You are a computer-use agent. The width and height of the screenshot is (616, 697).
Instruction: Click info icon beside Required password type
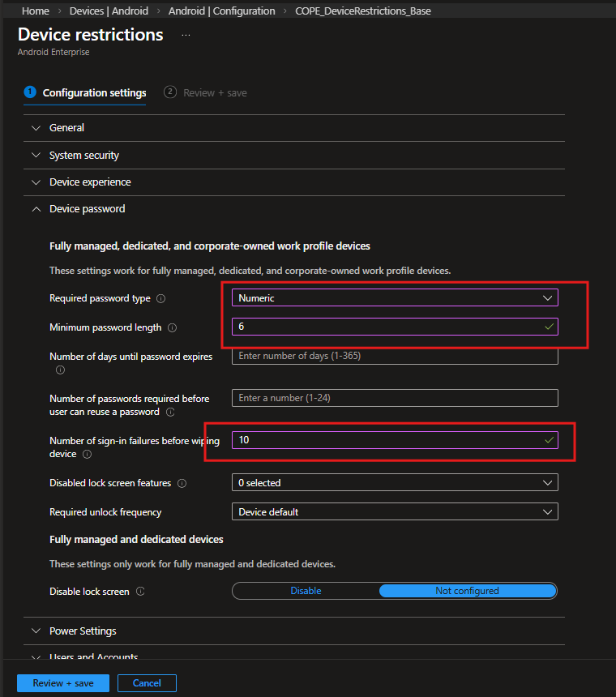click(x=160, y=298)
